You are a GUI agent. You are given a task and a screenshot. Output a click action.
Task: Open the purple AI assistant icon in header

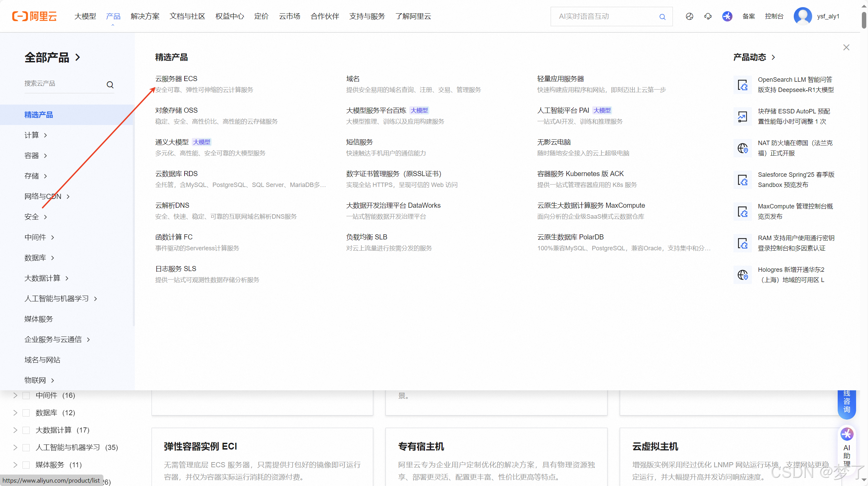[x=727, y=16]
